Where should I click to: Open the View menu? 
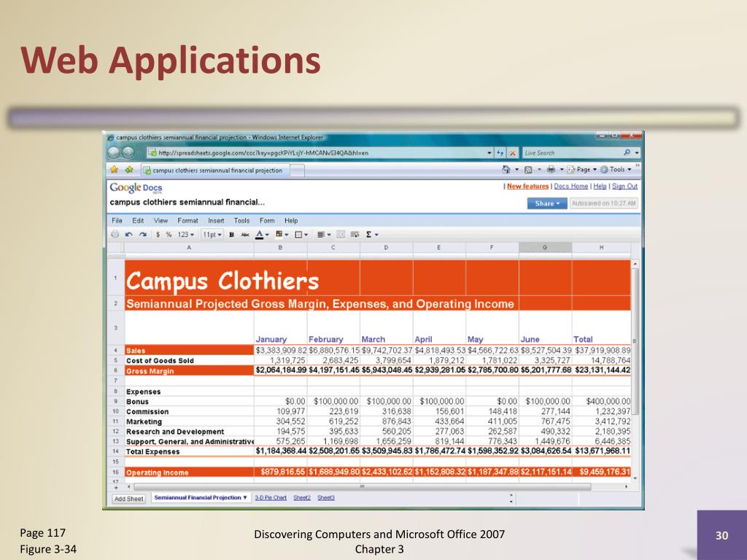point(160,220)
